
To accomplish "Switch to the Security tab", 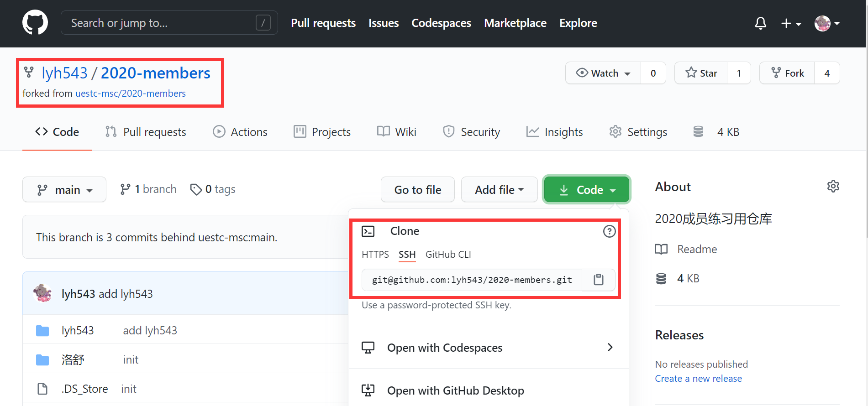I will pos(471,132).
